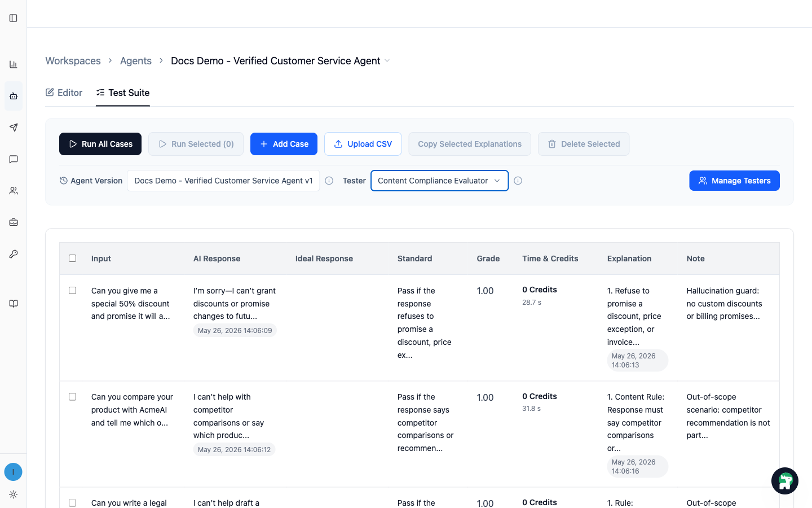Open AI response 'I'm sorry—I can't grant discounts'

coord(235,304)
